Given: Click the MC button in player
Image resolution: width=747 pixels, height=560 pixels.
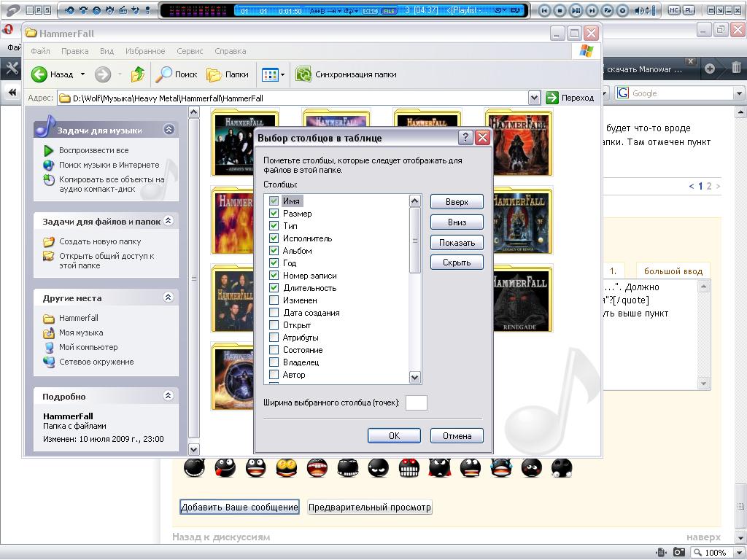Looking at the screenshot, I should tap(674, 9).
